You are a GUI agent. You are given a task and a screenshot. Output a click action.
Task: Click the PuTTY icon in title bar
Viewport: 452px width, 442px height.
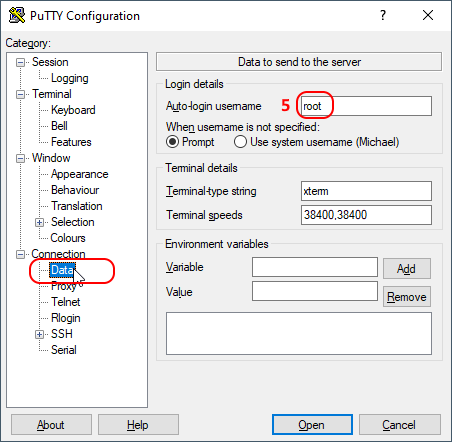pos(17,15)
